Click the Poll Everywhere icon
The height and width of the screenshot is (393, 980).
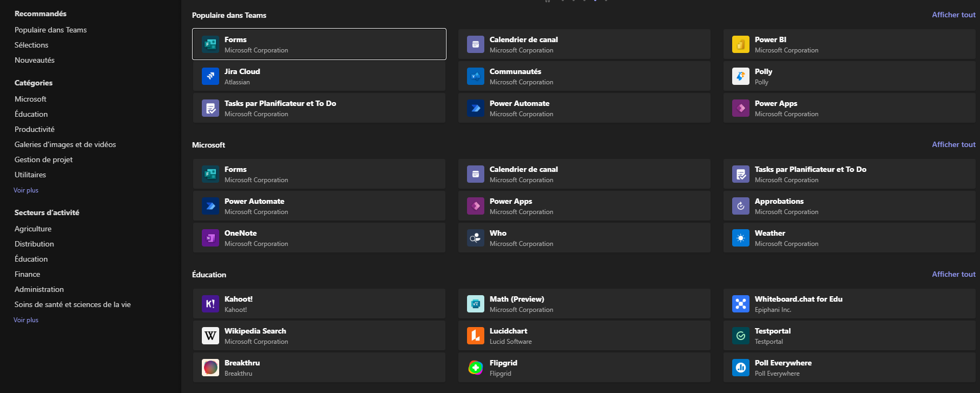741,368
